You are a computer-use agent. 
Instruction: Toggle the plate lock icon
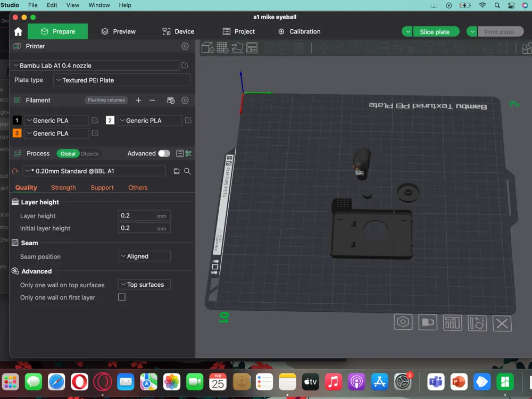(x=428, y=322)
